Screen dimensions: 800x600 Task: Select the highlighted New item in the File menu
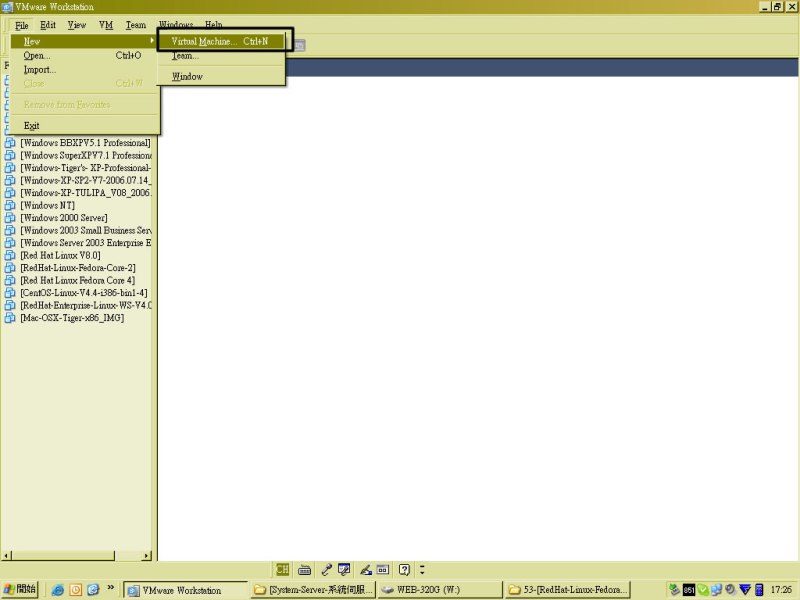coord(84,41)
